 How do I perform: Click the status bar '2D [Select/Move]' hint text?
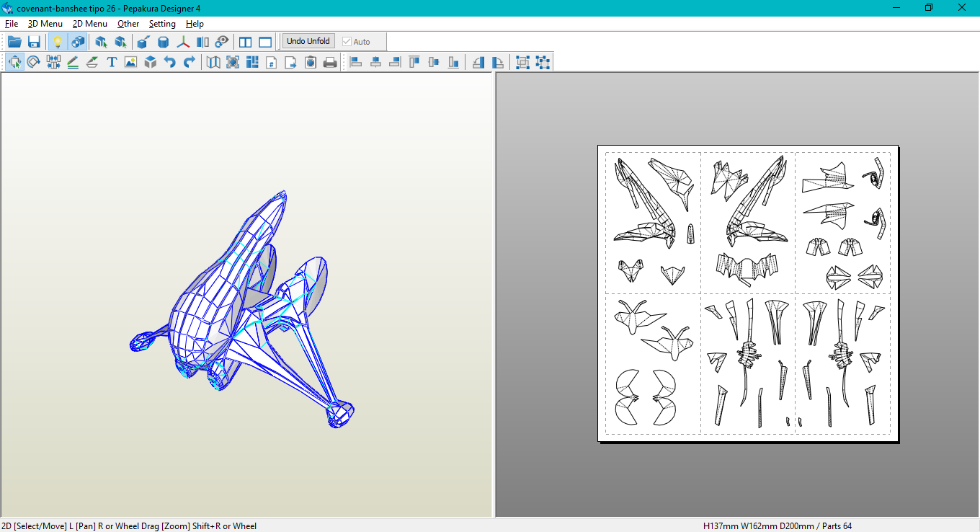[35, 526]
